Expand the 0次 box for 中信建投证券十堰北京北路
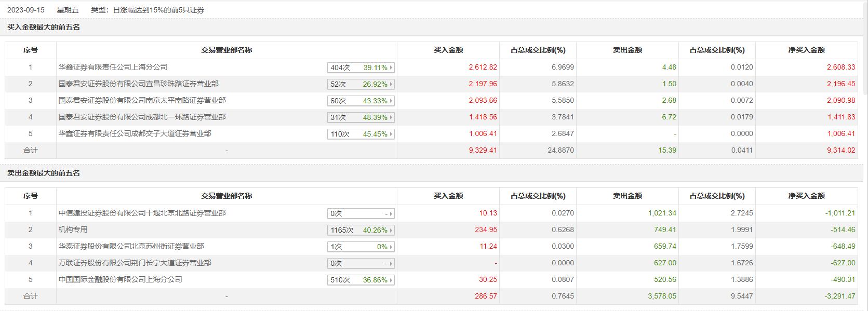 [x=391, y=213]
